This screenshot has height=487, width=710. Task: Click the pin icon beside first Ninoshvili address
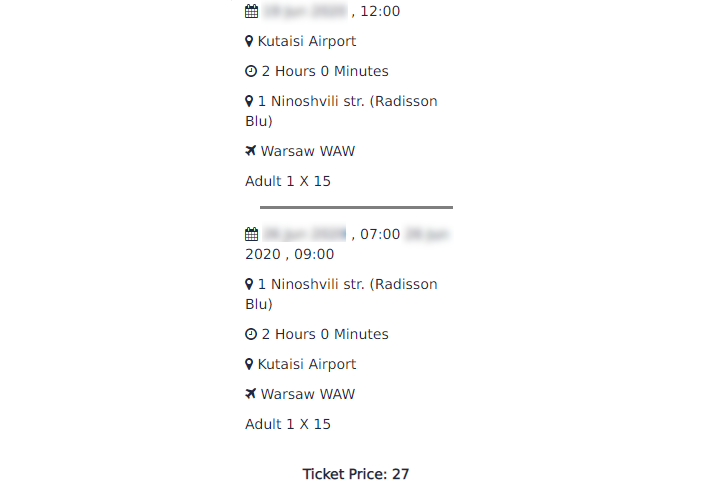pyautogui.click(x=249, y=101)
